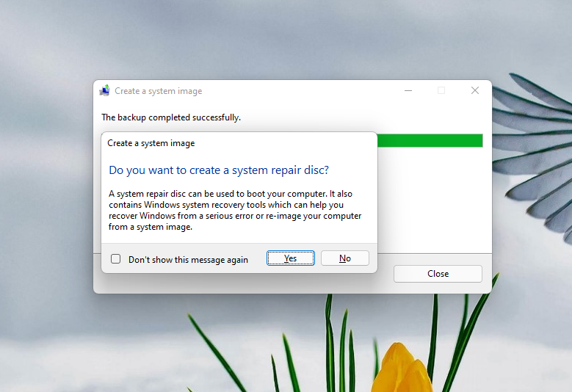This screenshot has width=572, height=392.
Task: Click the gray "Create a system image" window title
Action: (159, 91)
